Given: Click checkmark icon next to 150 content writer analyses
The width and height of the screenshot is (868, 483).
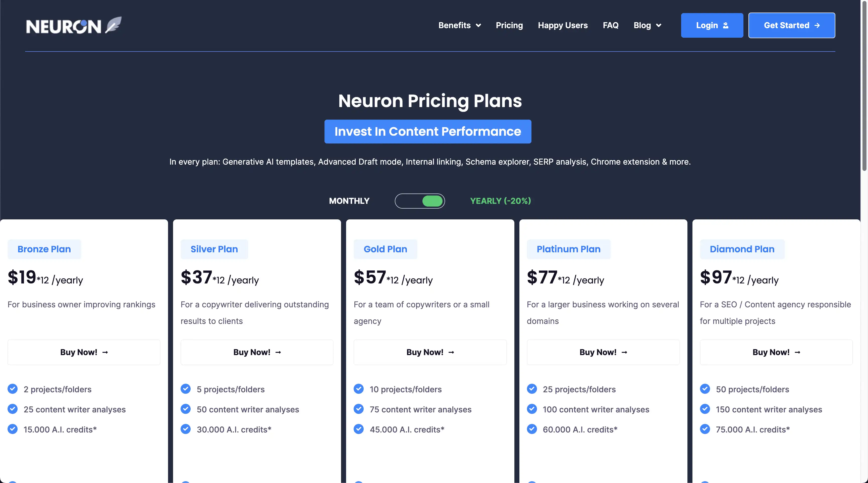Looking at the screenshot, I should pyautogui.click(x=704, y=409).
